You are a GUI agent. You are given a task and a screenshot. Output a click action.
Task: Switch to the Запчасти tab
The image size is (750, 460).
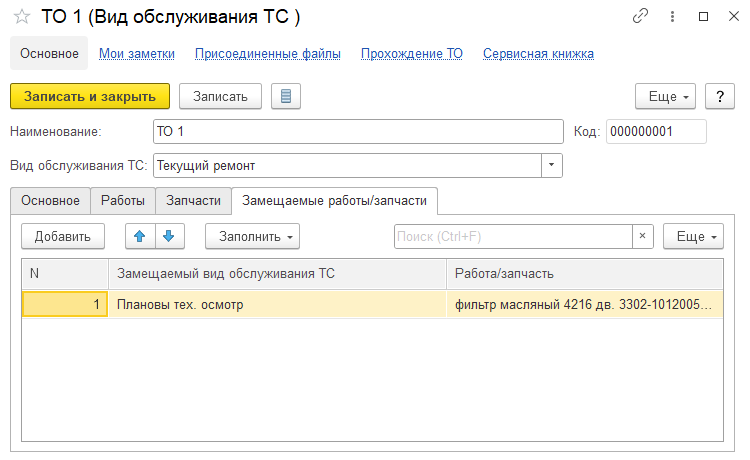[193, 200]
